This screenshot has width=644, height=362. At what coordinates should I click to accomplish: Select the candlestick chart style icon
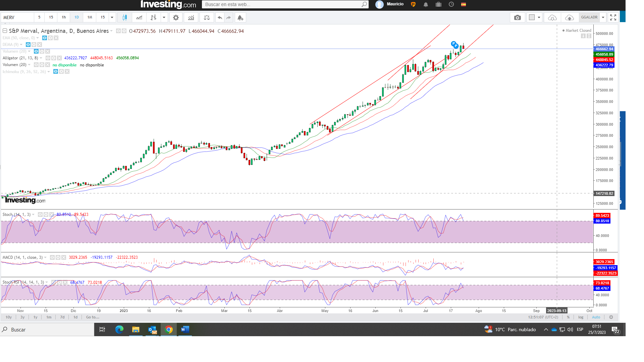pos(124,17)
